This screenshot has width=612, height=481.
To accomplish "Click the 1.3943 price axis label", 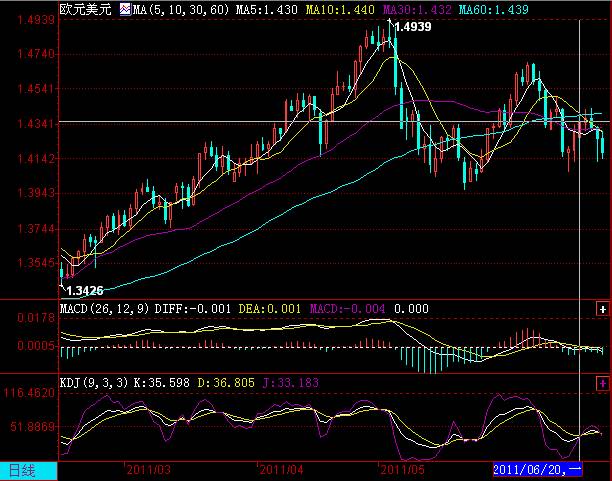I will 36,193.
